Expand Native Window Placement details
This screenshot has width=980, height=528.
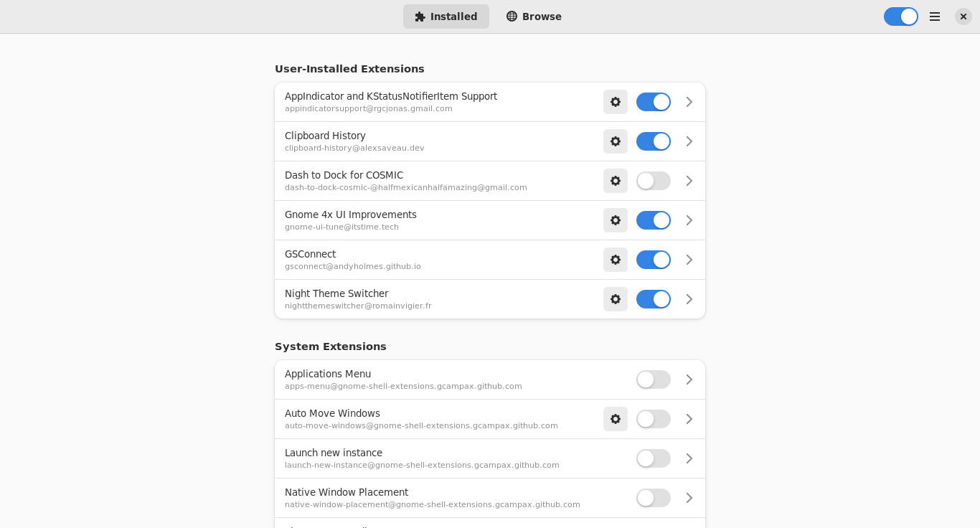(689, 498)
